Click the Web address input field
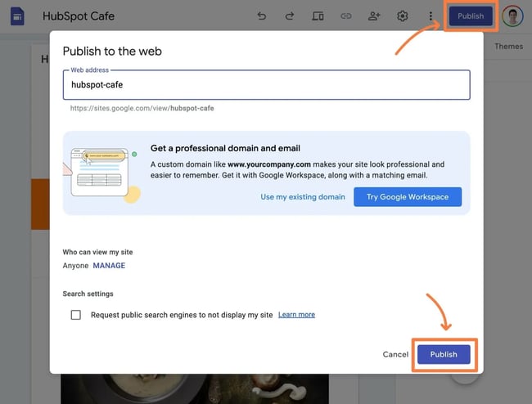This screenshot has width=532, height=404. pyautogui.click(x=266, y=85)
